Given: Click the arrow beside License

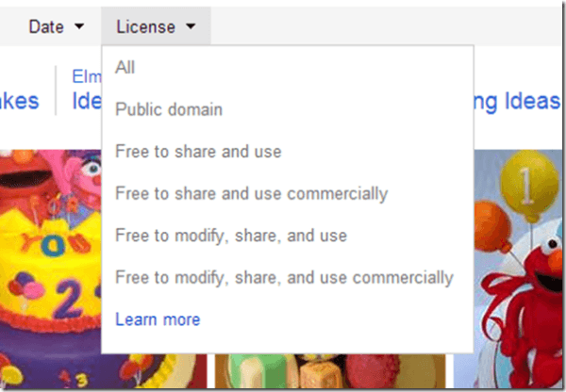Looking at the screenshot, I should pyautogui.click(x=191, y=26).
